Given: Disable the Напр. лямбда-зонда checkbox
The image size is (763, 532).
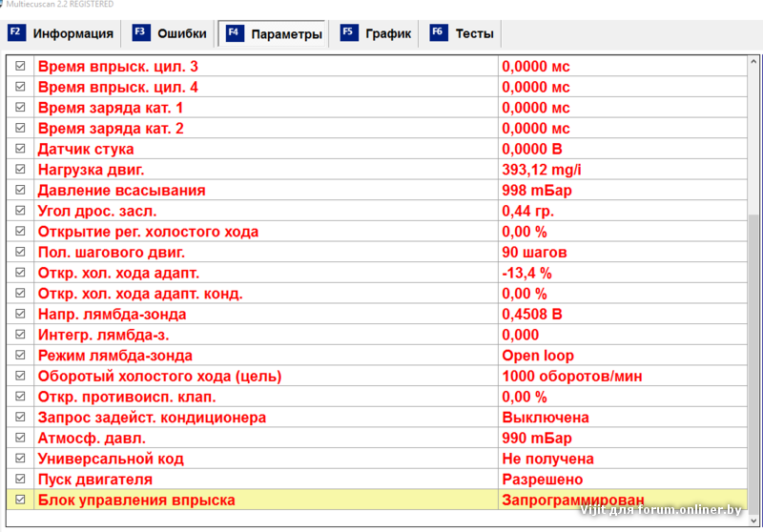Looking at the screenshot, I should [20, 314].
